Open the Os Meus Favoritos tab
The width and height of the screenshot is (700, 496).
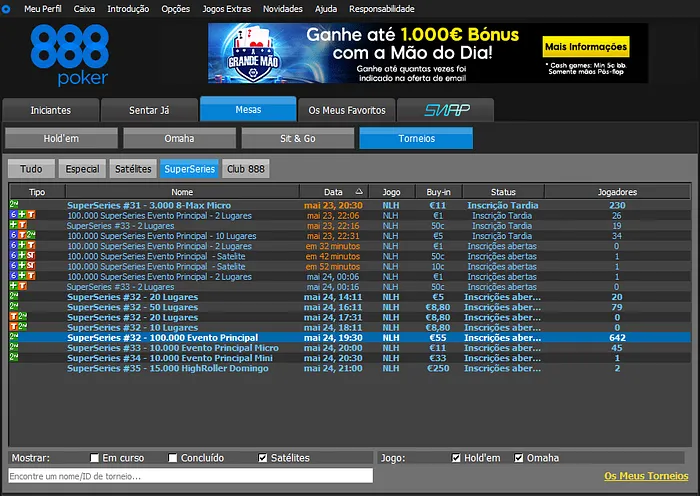point(347,110)
